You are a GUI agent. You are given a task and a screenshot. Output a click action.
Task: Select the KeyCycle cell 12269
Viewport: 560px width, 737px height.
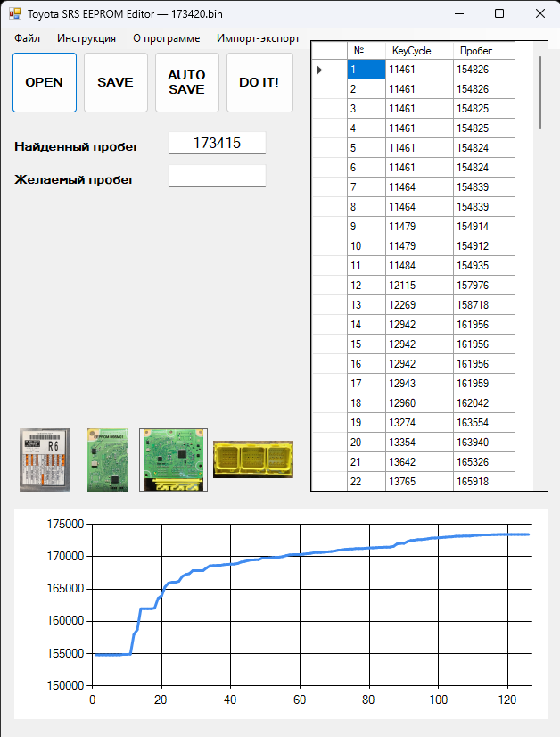419,305
